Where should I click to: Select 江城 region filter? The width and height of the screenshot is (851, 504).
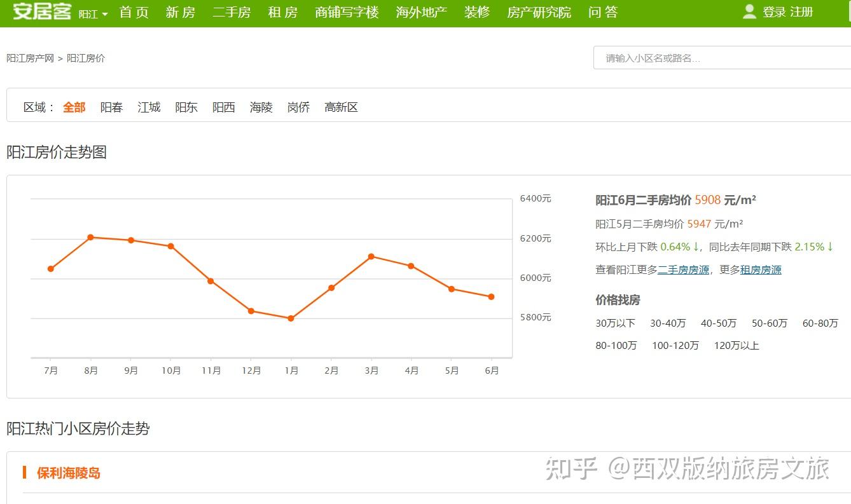149,107
